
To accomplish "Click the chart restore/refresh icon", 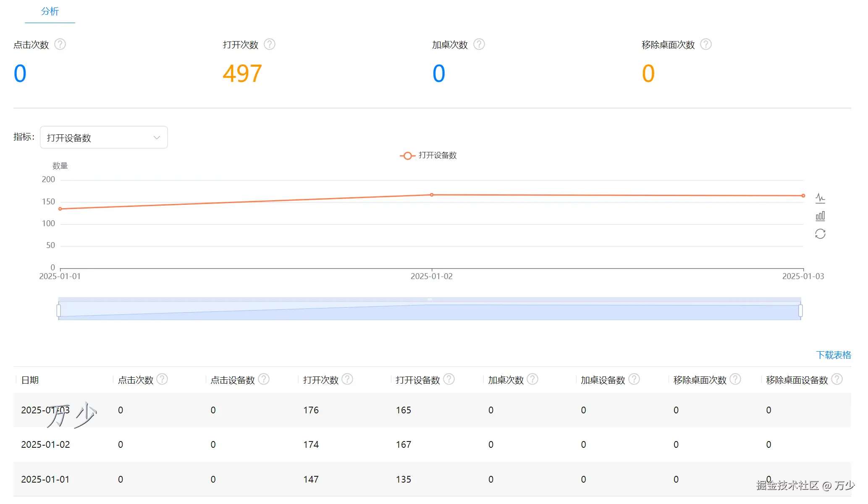I will pos(820,234).
